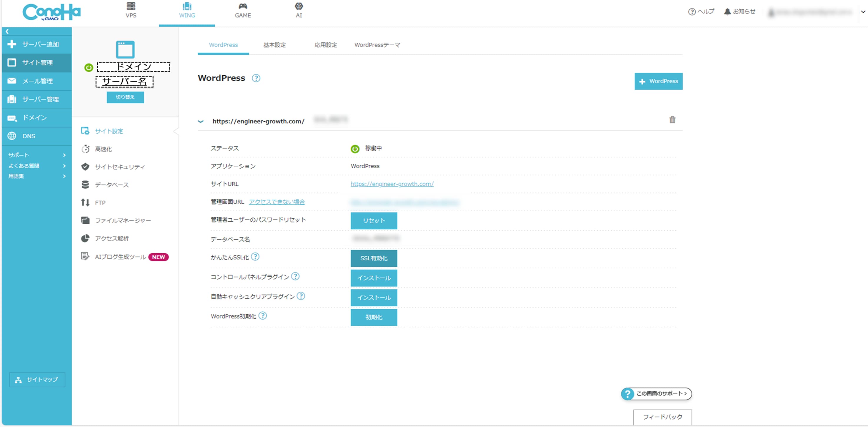Expand サポート submenu
Screen dimensions: 868x427
[37, 155]
